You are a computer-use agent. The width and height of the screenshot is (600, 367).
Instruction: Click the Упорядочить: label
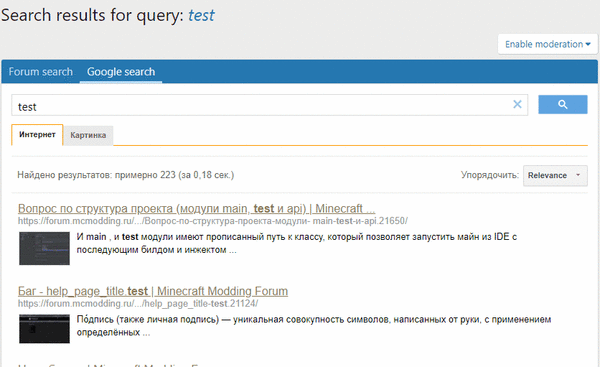point(490,175)
